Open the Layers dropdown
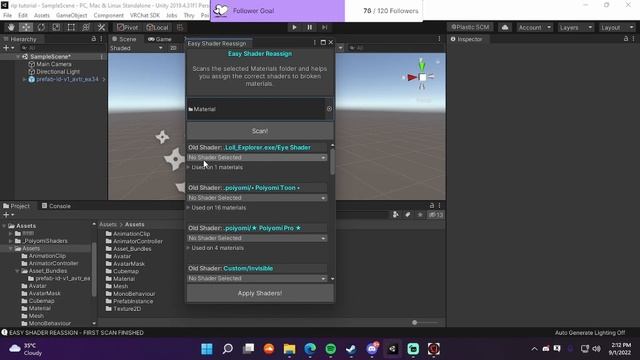 575,27
